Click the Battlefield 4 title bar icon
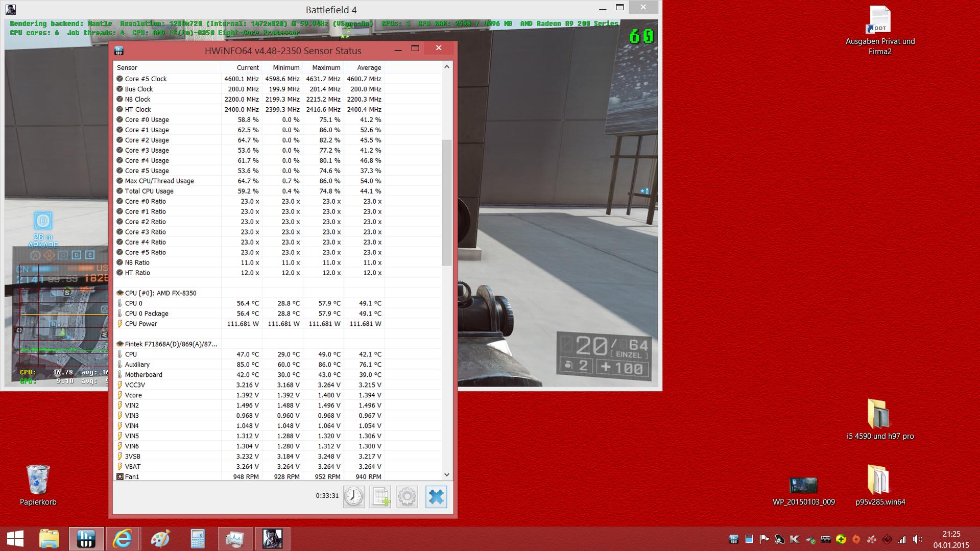 pyautogui.click(x=11, y=9)
